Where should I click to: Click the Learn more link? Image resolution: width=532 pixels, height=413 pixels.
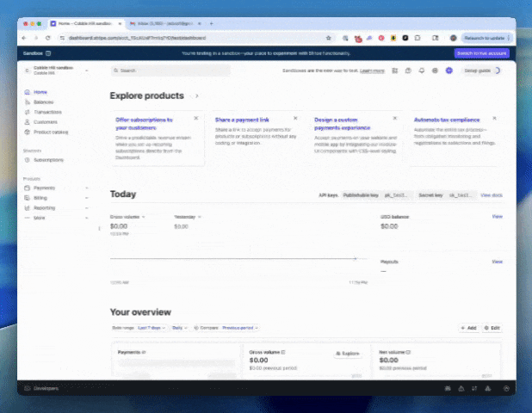pos(372,71)
